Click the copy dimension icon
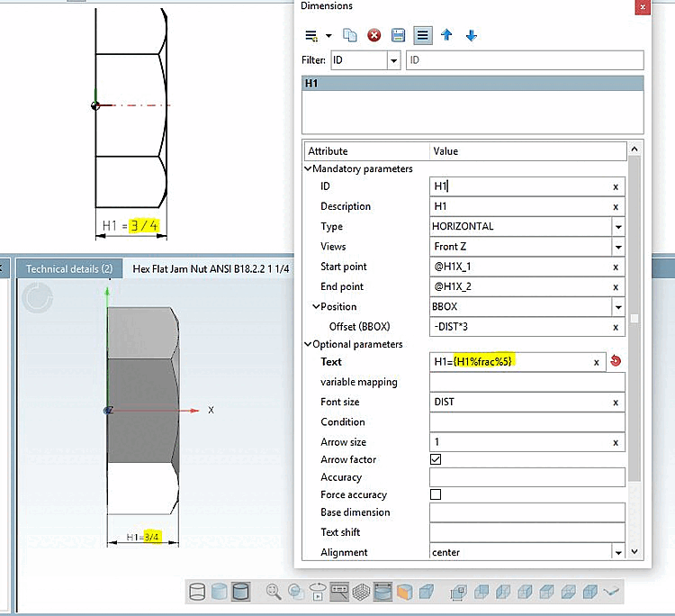This screenshot has width=675, height=616. [351, 36]
